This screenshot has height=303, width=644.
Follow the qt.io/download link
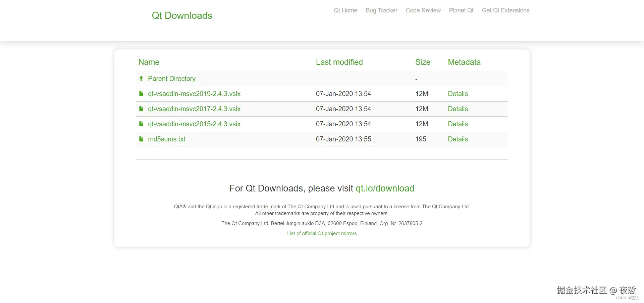point(385,188)
